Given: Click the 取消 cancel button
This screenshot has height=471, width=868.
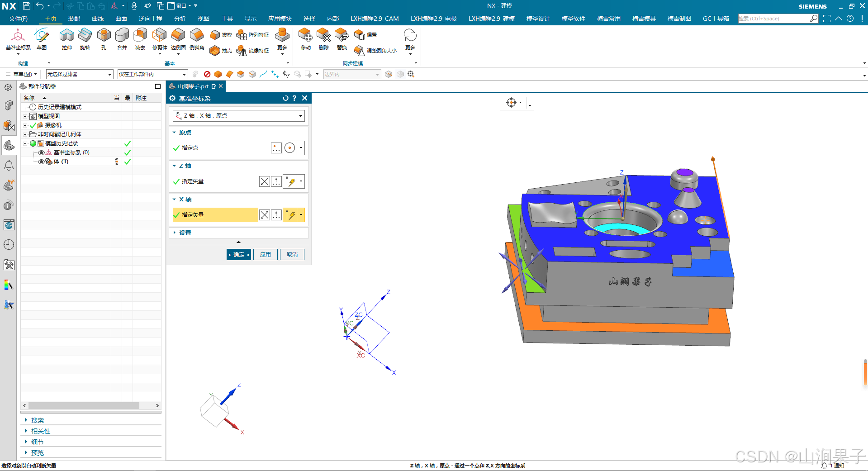Looking at the screenshot, I should 292,255.
